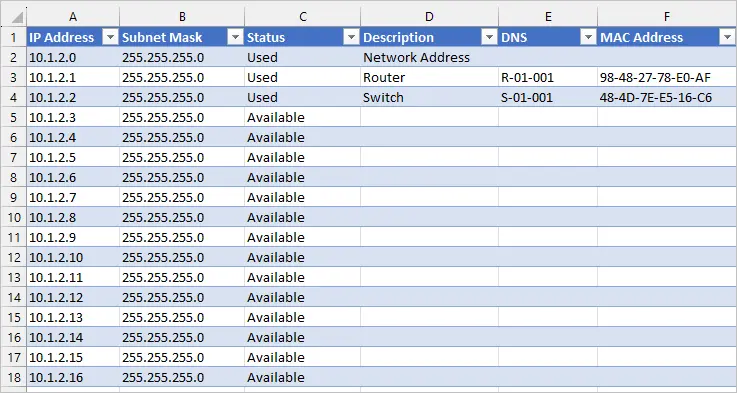Image resolution: width=737 pixels, height=393 pixels.
Task: Select cell containing 10.1.2.12
Action: click(73, 297)
